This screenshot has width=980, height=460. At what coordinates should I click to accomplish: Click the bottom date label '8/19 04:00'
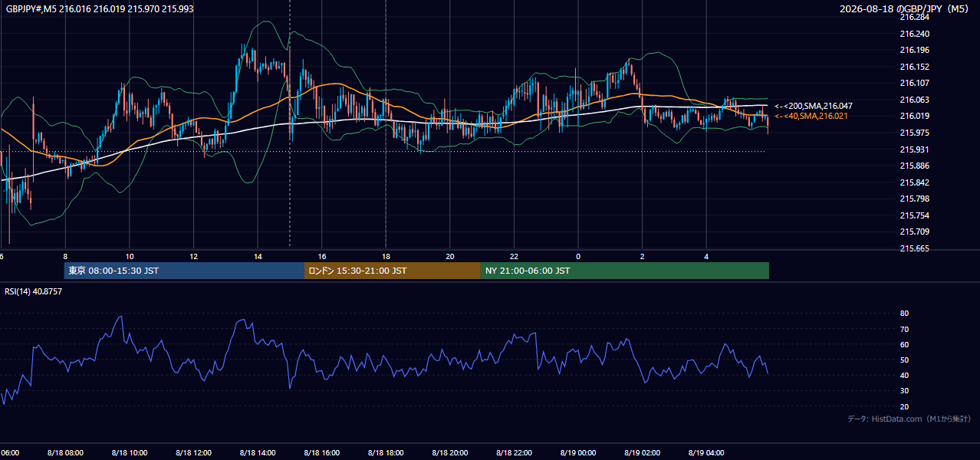[x=706, y=453]
